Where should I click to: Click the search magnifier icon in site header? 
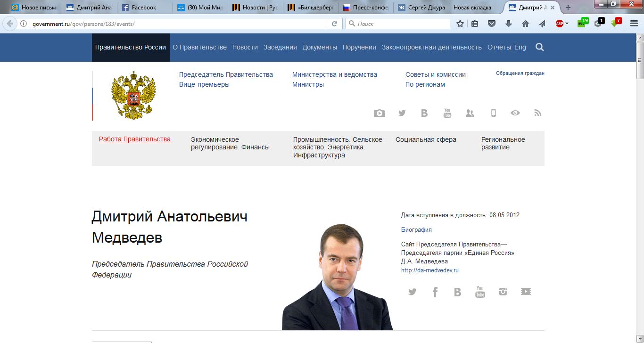click(x=540, y=47)
